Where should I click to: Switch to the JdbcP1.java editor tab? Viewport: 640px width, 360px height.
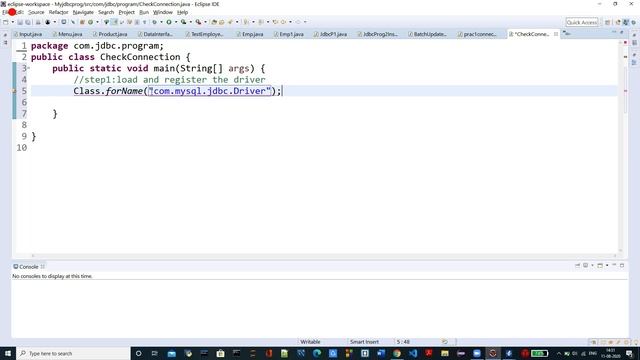point(331,34)
